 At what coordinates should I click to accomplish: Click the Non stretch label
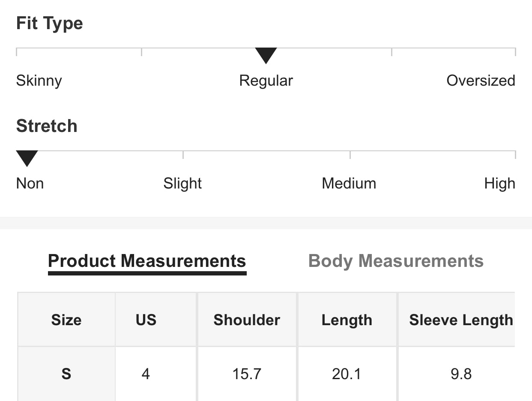click(x=30, y=183)
